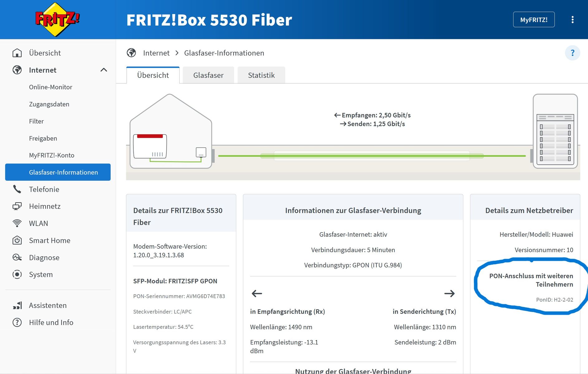
Task: Open the three-dot options menu
Action: 572,20
